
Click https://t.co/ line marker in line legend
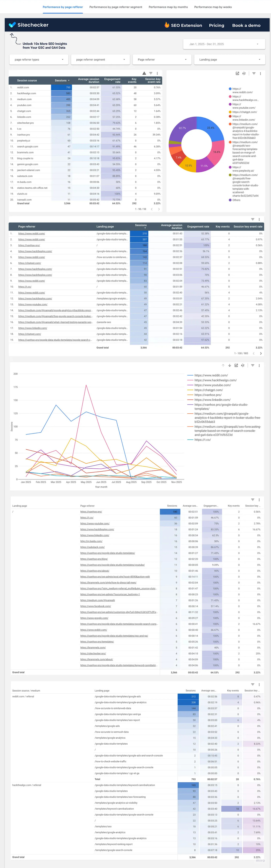point(190,440)
